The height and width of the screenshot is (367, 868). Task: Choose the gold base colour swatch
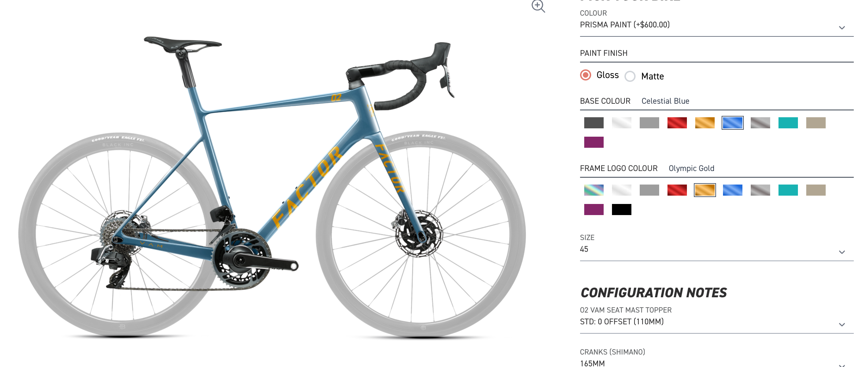coord(705,123)
